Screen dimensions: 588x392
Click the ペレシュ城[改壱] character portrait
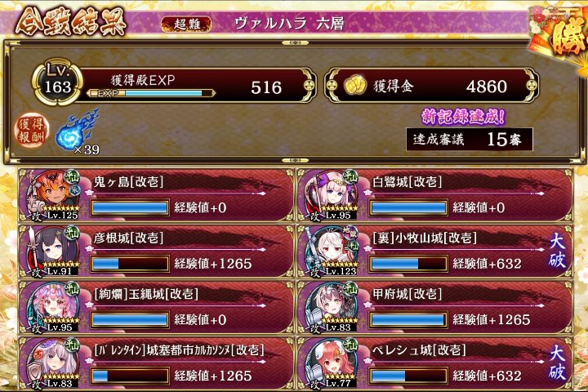[x=330, y=363]
